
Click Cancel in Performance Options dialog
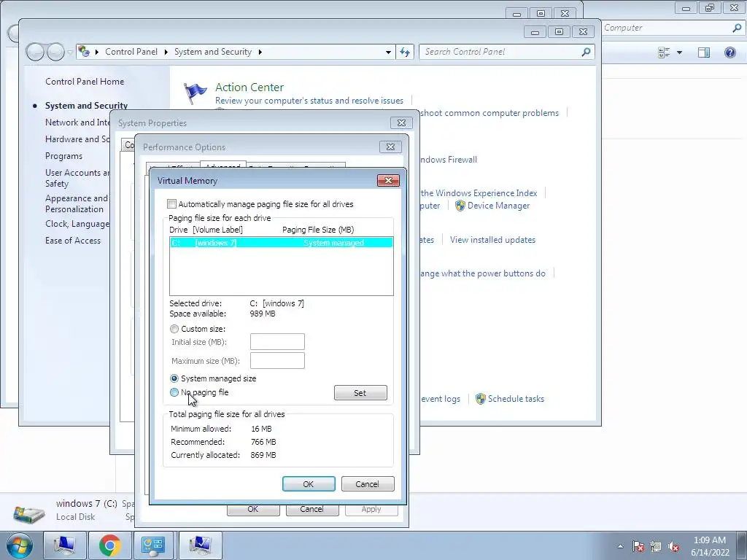pos(312,510)
